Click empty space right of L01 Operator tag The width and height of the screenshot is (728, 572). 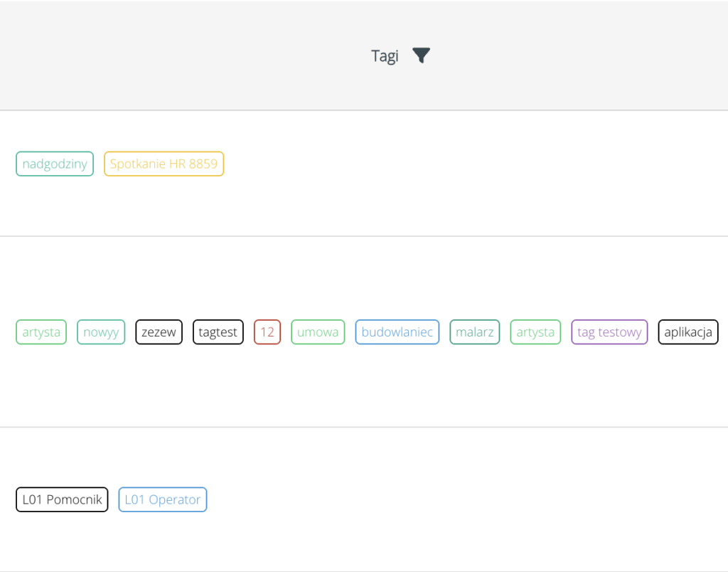pos(462,499)
